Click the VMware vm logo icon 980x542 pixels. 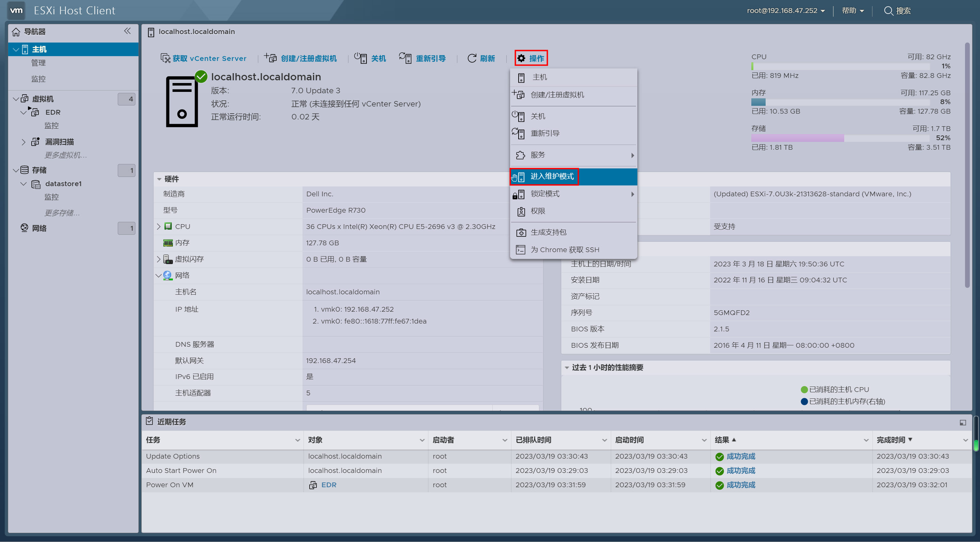pos(16,10)
